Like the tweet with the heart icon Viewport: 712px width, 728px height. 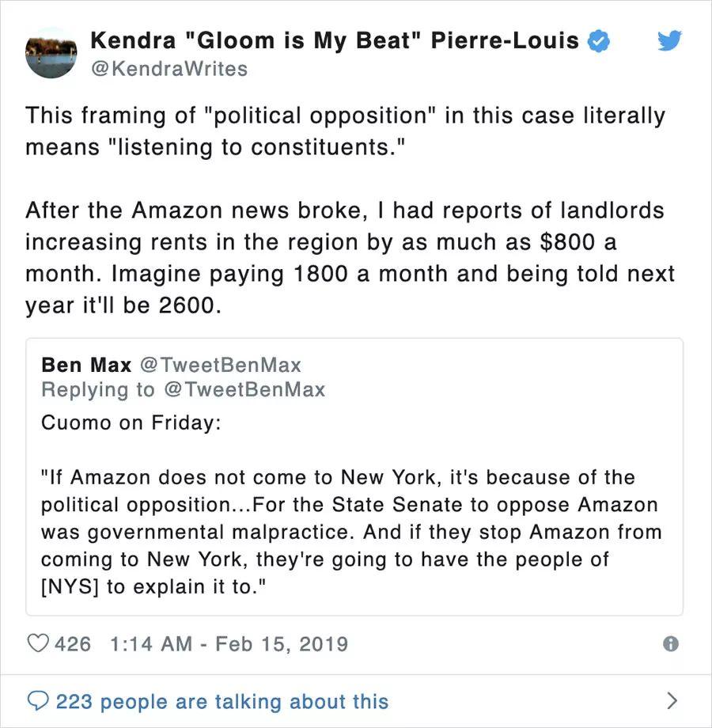tap(39, 643)
